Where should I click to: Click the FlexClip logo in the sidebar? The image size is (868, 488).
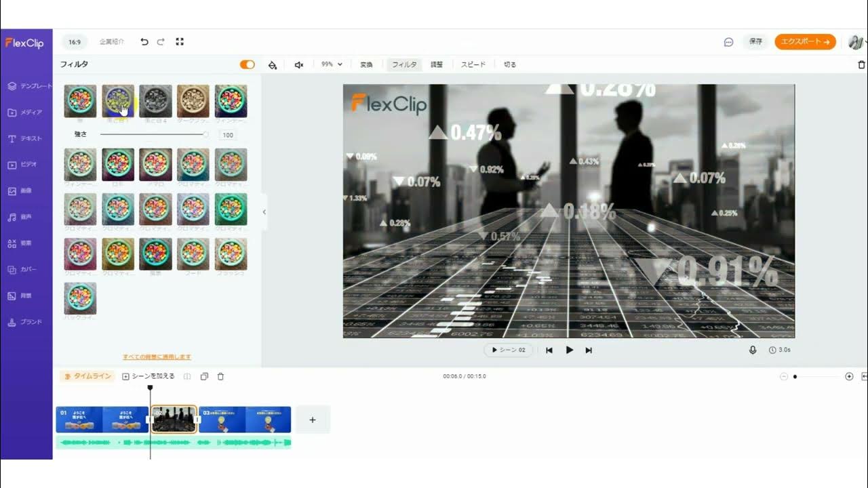24,43
